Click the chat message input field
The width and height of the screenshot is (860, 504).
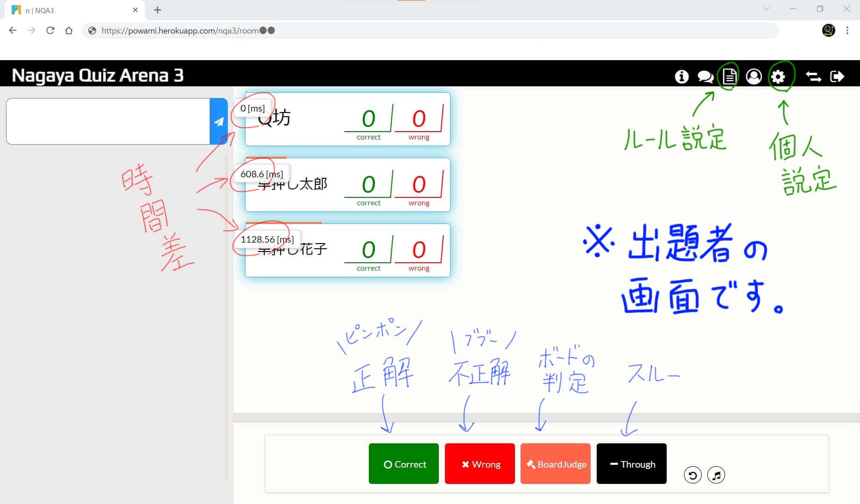coord(108,121)
